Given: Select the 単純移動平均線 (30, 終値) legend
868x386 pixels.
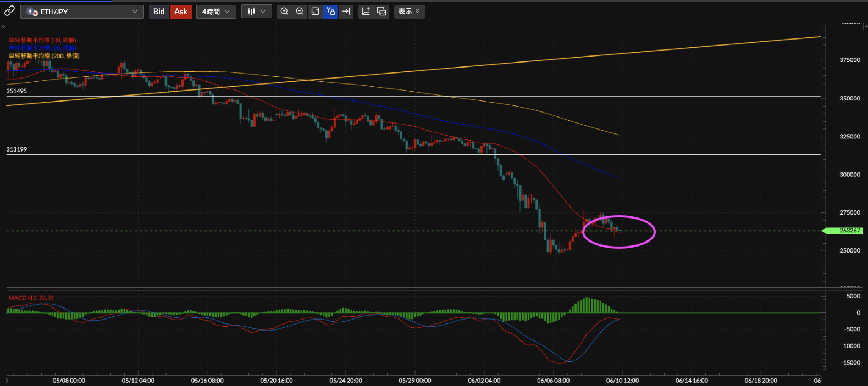Looking at the screenshot, I should click(42, 40).
